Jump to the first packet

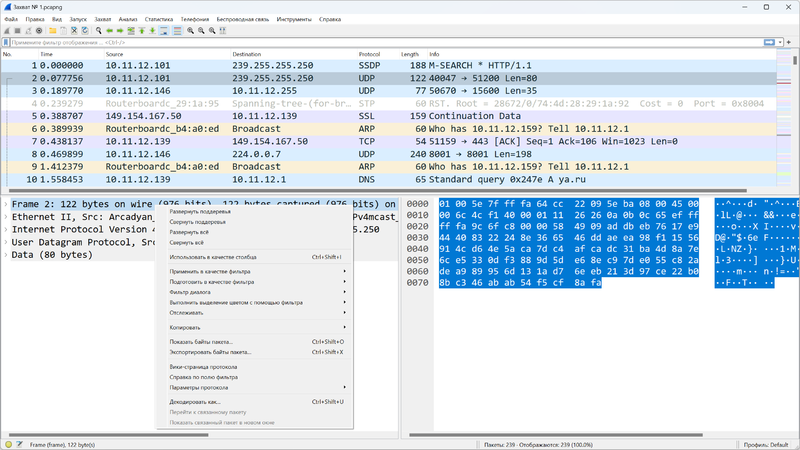[141, 31]
